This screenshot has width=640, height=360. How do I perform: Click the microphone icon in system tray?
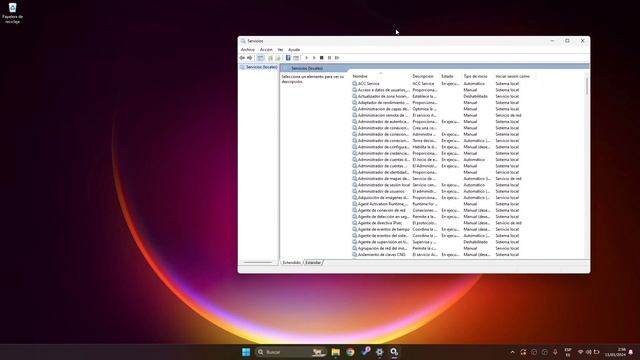point(555,352)
